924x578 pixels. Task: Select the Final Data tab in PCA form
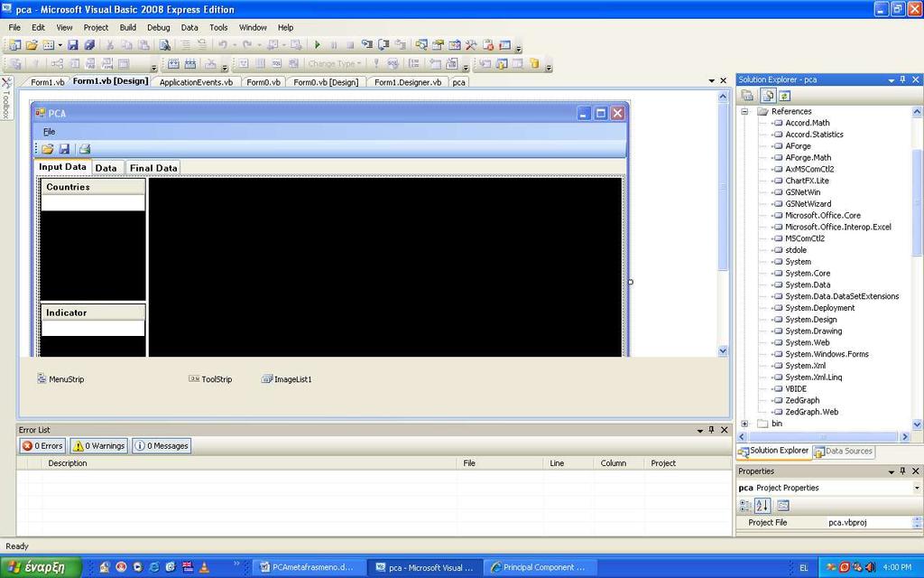click(153, 168)
